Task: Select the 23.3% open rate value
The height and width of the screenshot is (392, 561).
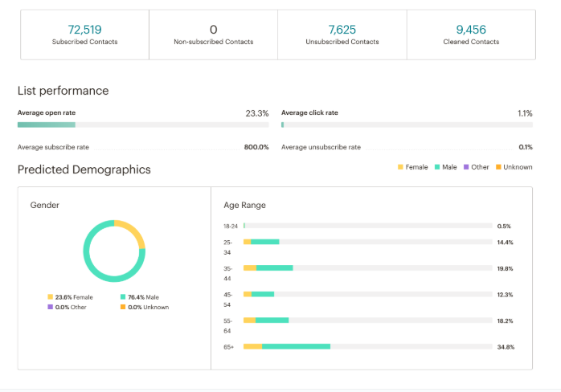Action: (257, 113)
